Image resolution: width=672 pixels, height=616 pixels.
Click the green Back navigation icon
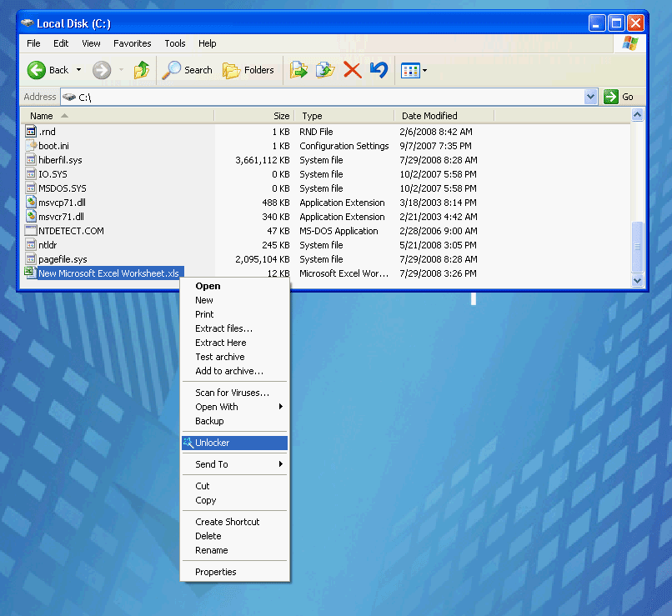click(x=38, y=70)
